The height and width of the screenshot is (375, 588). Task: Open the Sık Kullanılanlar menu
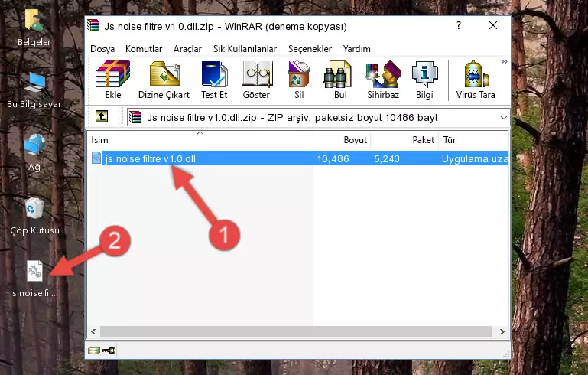coord(245,49)
